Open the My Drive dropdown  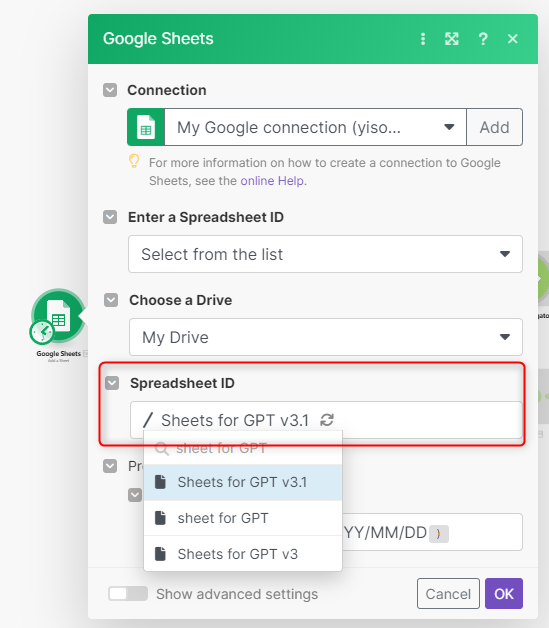point(326,337)
